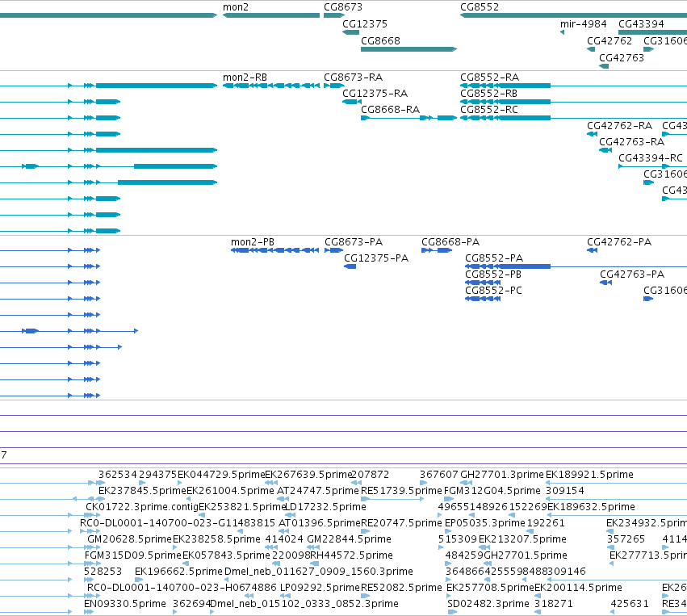Click protein CG12375-PA label
The width and height of the screenshot is (687, 616).
(376, 258)
